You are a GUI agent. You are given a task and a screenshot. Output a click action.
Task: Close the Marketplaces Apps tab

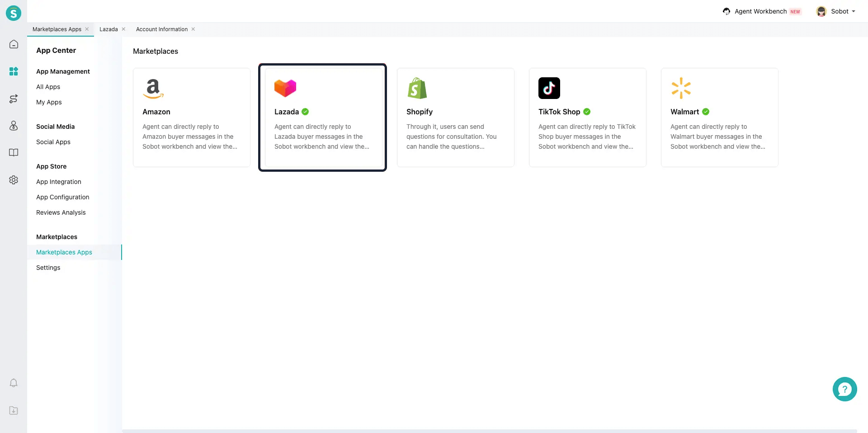point(87,29)
